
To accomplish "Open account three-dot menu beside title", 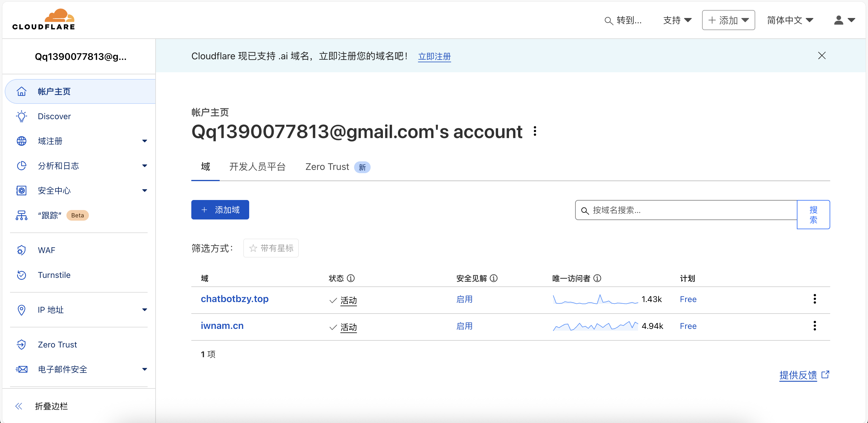I will coord(535,131).
